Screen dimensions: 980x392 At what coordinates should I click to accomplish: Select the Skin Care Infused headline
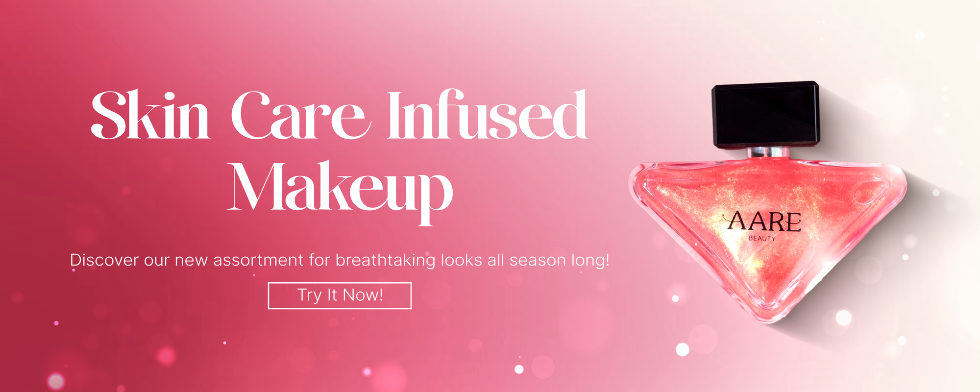click(339, 115)
